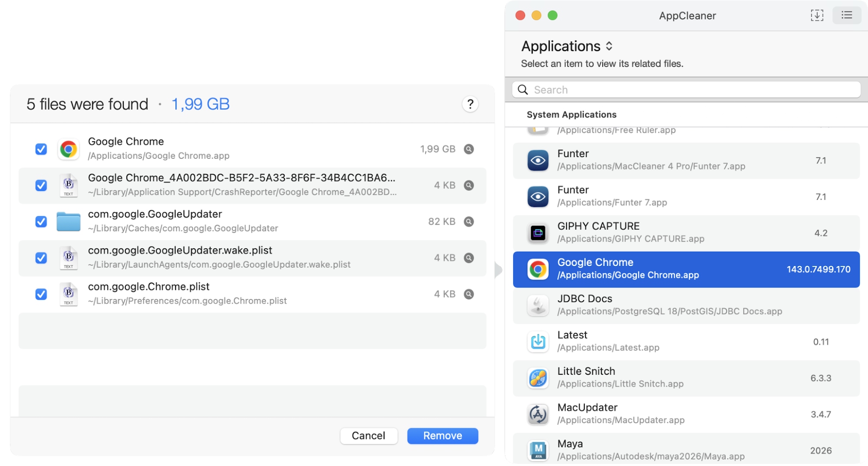Select the JDBC Docs row
This screenshot has height=466, width=868.
pyautogui.click(x=686, y=306)
